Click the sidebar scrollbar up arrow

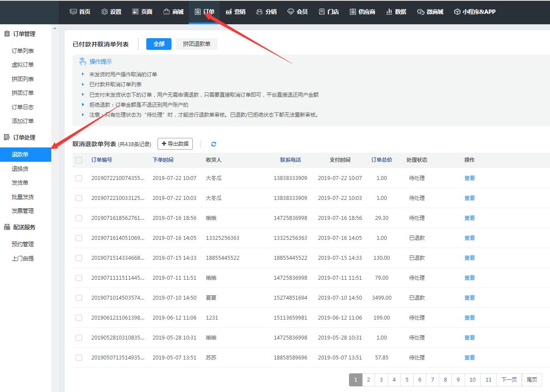pyautogui.click(x=55, y=29)
